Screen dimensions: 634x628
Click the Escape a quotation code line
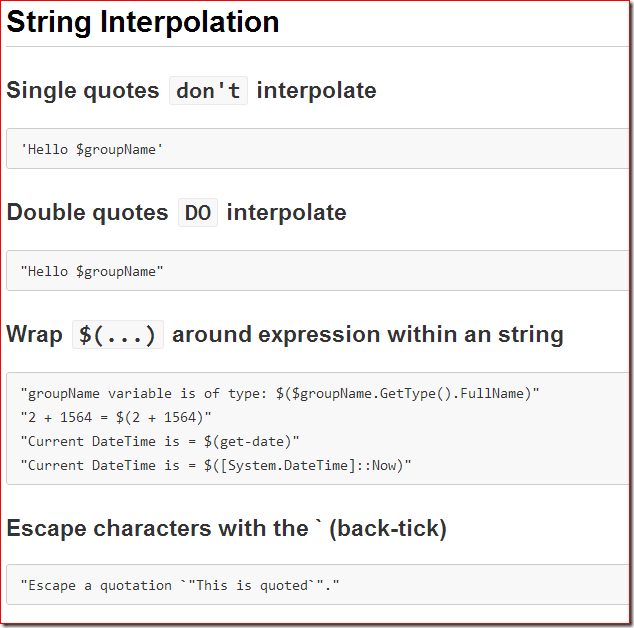tap(180, 585)
